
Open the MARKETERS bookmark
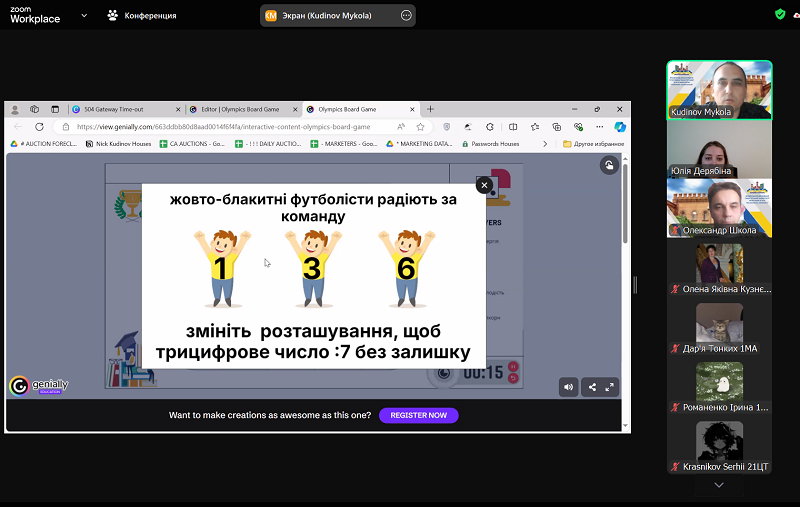click(344, 144)
